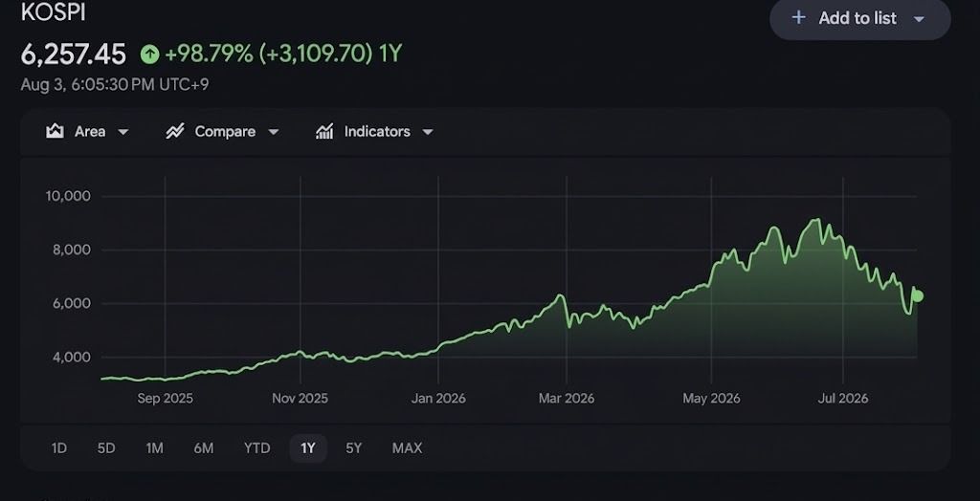Select the 5D time range
The image size is (980, 501).
pos(106,447)
